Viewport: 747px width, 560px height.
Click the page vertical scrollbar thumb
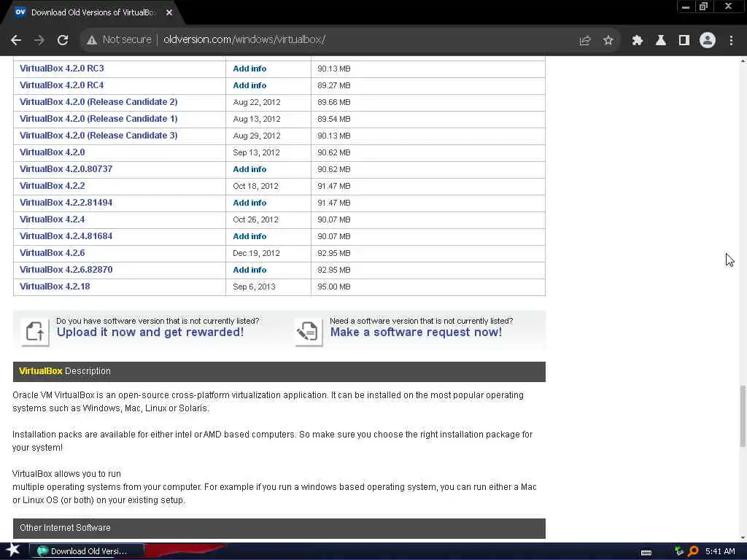[x=742, y=416]
